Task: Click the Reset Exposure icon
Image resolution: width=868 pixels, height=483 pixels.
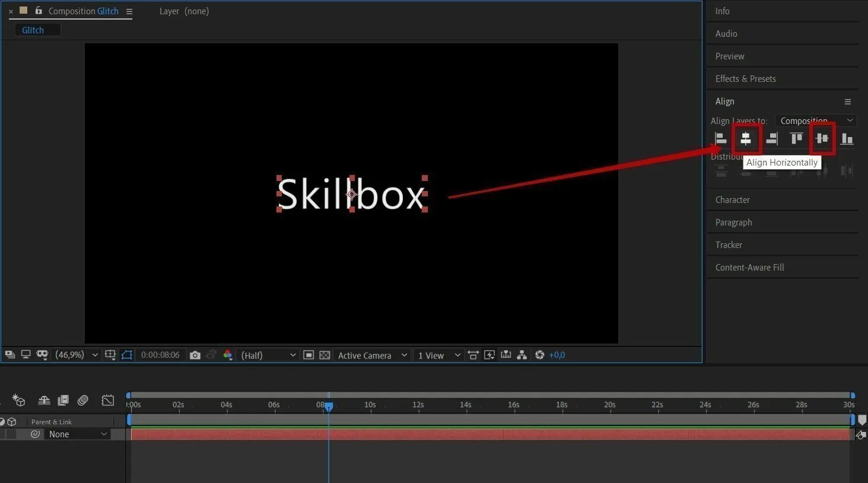Action: click(x=539, y=355)
